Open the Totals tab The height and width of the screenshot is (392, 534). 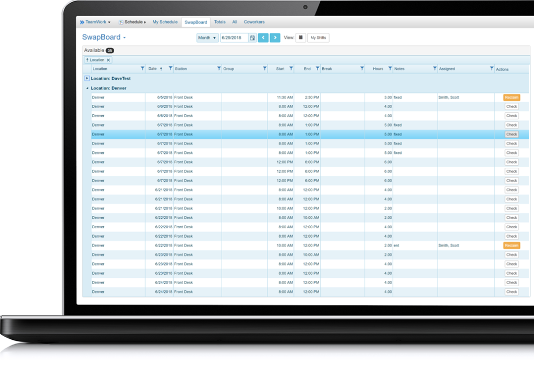click(220, 22)
